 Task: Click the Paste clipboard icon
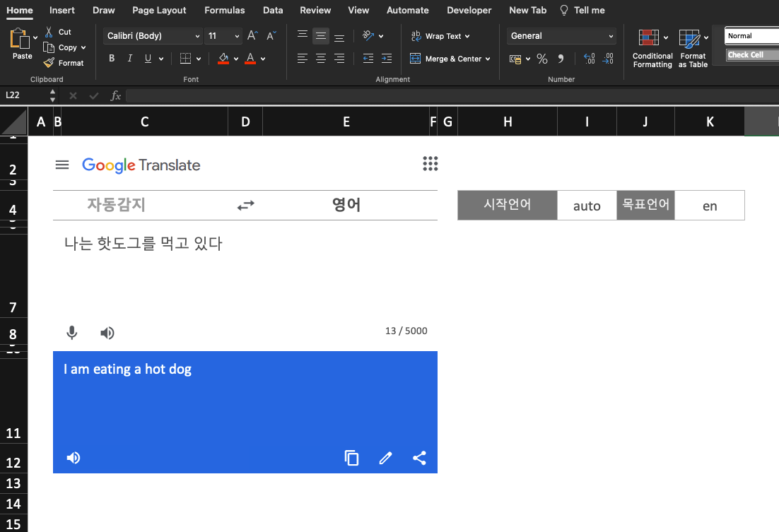click(19, 38)
